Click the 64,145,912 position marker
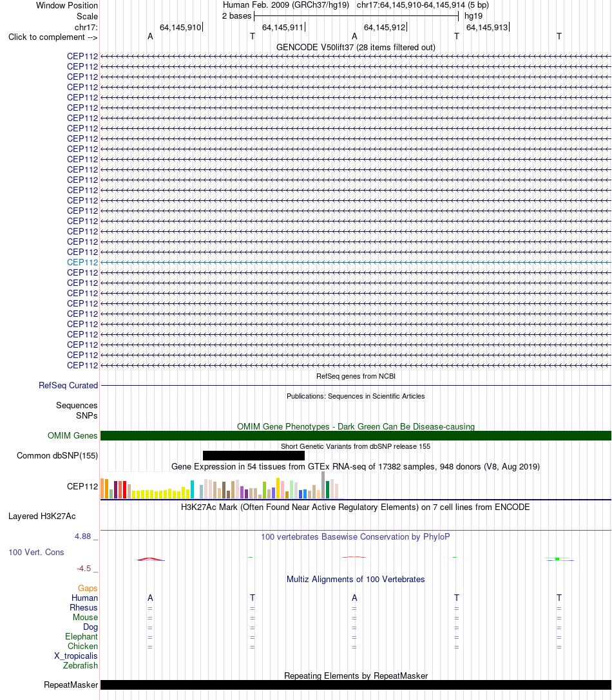The width and height of the screenshot is (612, 700). (x=385, y=27)
